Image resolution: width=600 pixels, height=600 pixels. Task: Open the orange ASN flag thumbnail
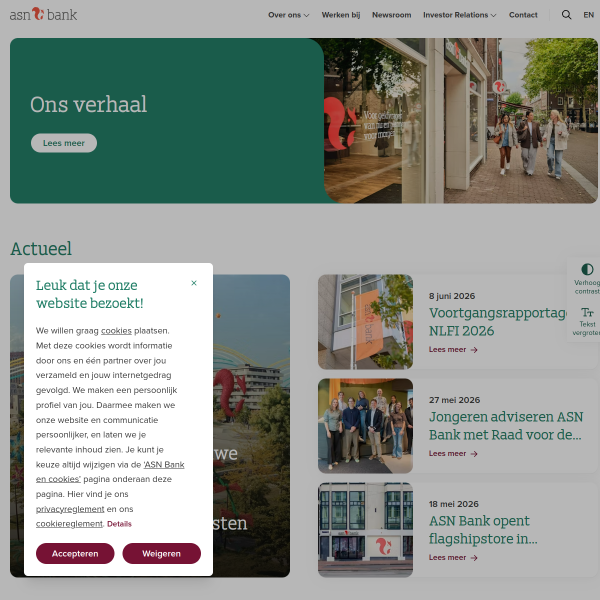[365, 322]
